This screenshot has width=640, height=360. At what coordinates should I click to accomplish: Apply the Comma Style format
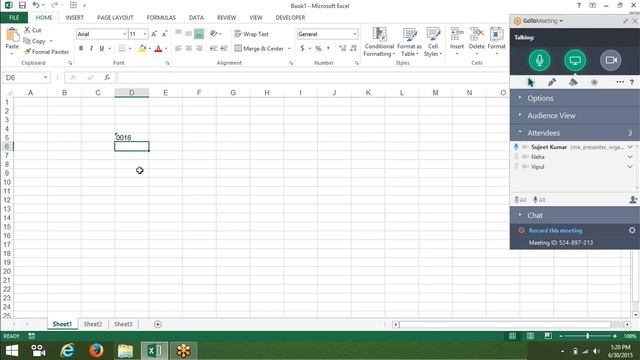(x=328, y=49)
